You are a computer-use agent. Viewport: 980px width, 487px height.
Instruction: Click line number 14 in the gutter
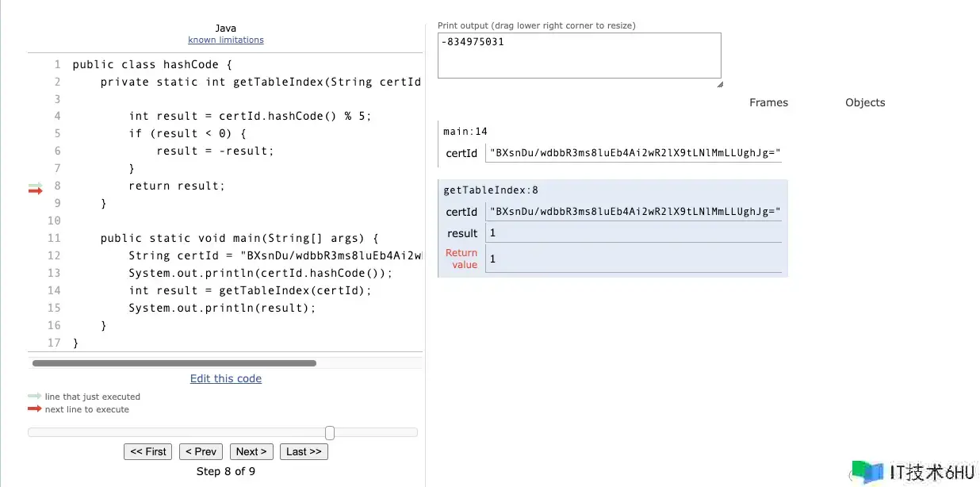tap(54, 290)
